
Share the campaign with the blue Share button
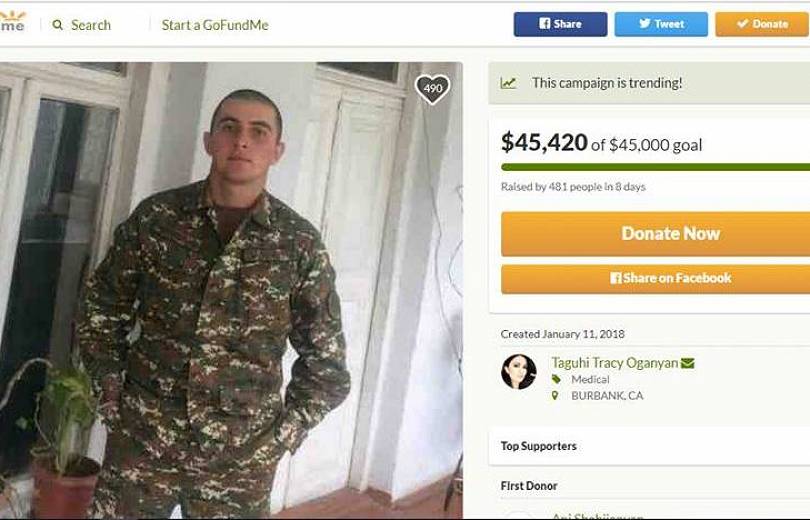(560, 24)
